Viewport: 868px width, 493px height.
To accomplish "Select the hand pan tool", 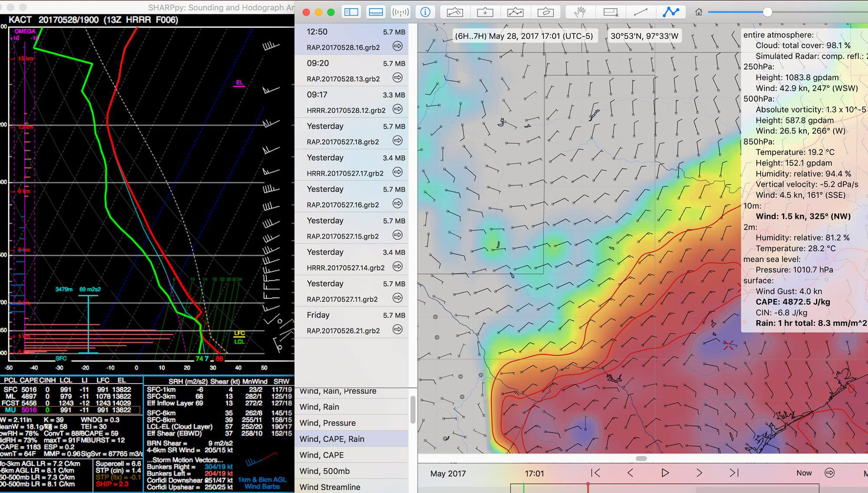I will pyautogui.click(x=580, y=12).
